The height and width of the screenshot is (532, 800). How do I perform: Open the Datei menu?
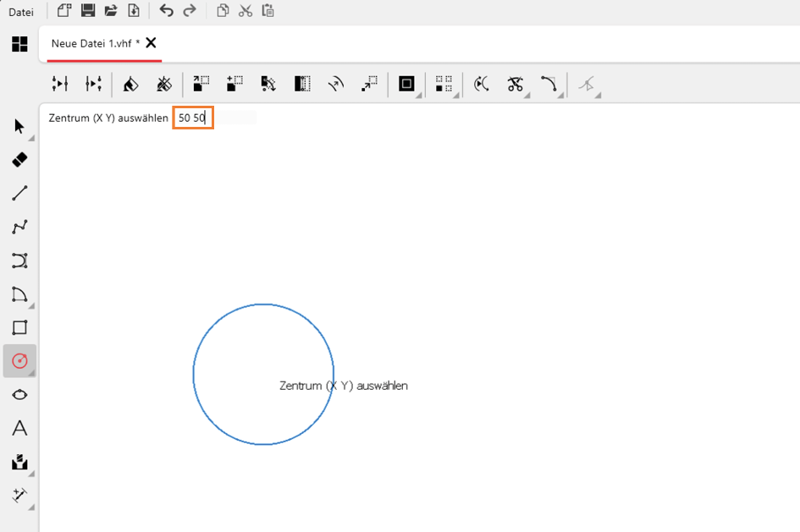[x=21, y=12]
